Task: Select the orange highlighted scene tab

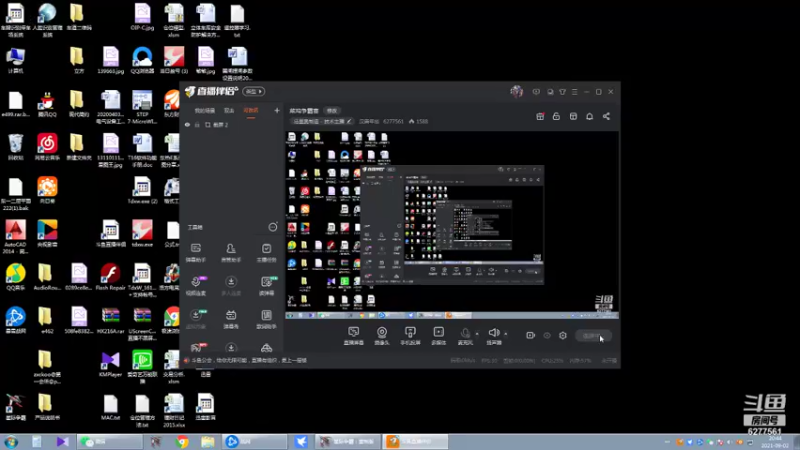Action: pos(251,110)
